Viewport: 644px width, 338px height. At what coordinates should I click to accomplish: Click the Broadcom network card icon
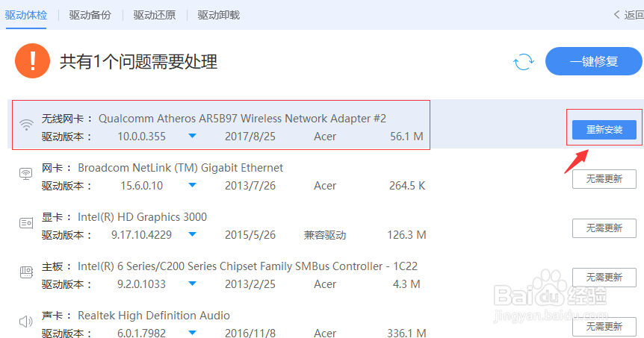(x=26, y=174)
